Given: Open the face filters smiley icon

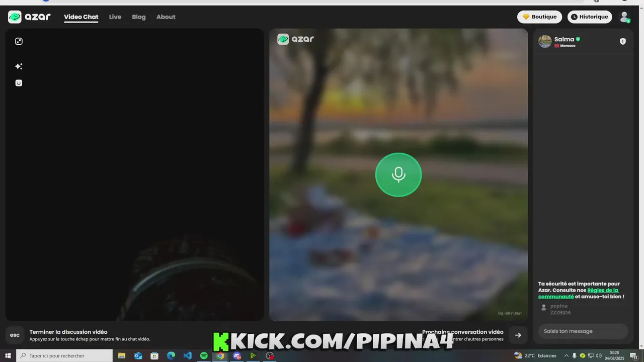Looking at the screenshot, I should (x=19, y=83).
